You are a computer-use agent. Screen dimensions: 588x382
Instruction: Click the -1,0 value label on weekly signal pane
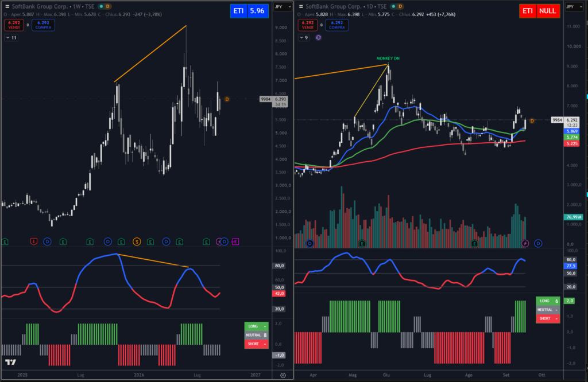[279, 355]
